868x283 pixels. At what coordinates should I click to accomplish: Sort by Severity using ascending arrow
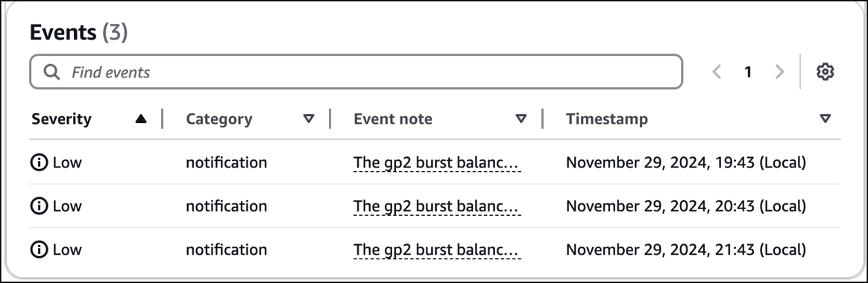141,119
